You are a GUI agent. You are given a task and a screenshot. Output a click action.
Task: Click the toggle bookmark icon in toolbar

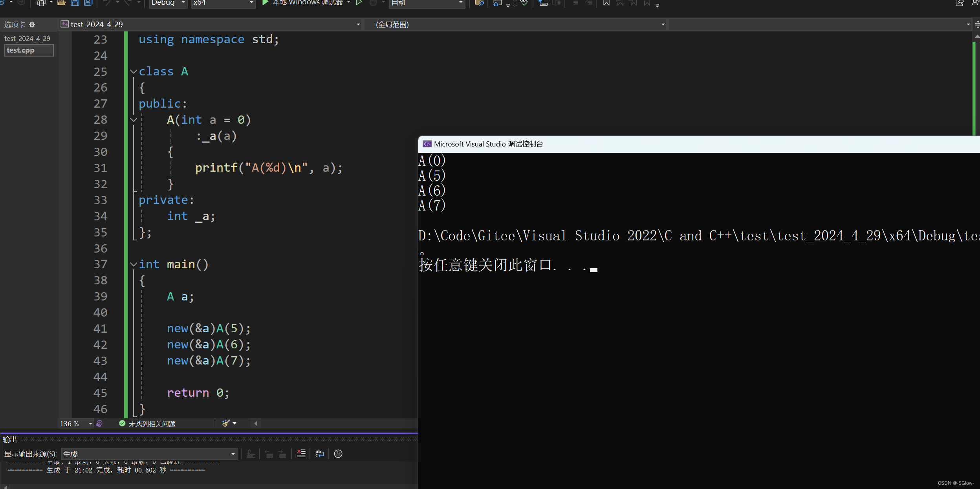click(606, 3)
